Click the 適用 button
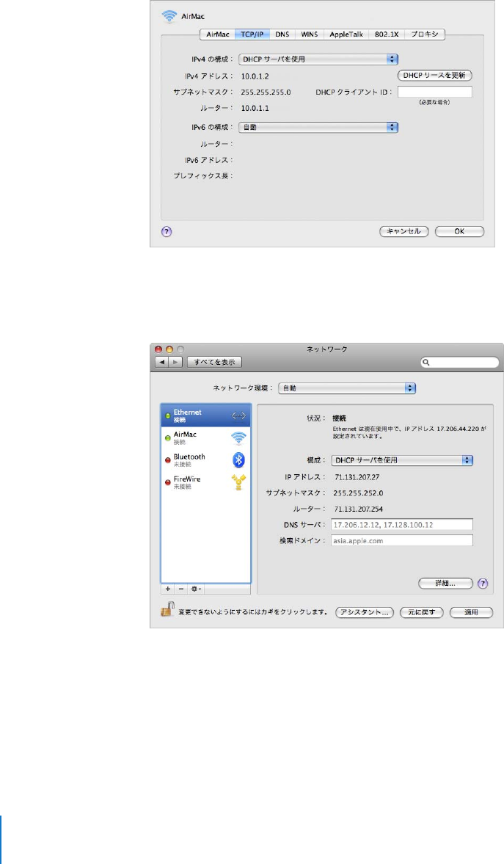504x864 pixels. (x=471, y=613)
